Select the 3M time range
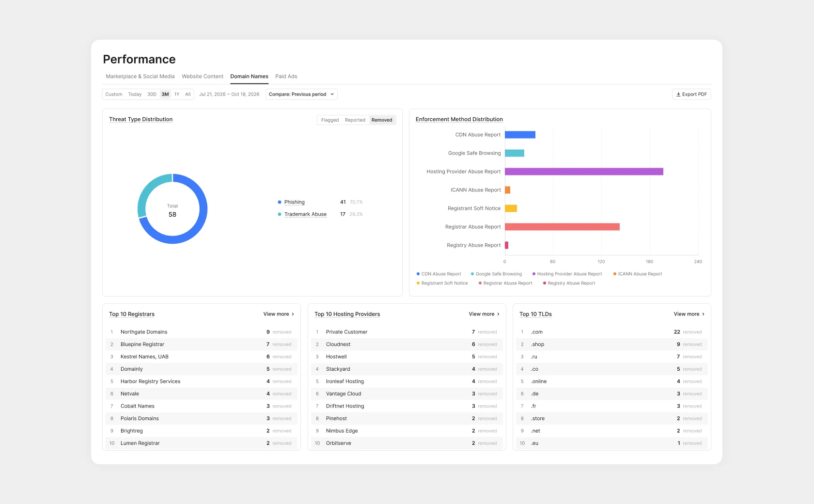The height and width of the screenshot is (504, 814). click(x=165, y=94)
